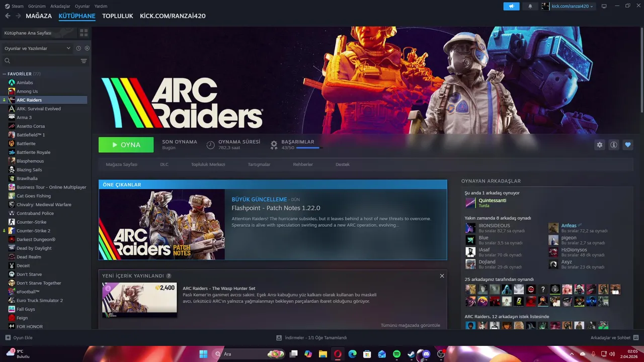Open the notifications bell
The height and width of the screenshot is (362, 644).
(x=530, y=6)
